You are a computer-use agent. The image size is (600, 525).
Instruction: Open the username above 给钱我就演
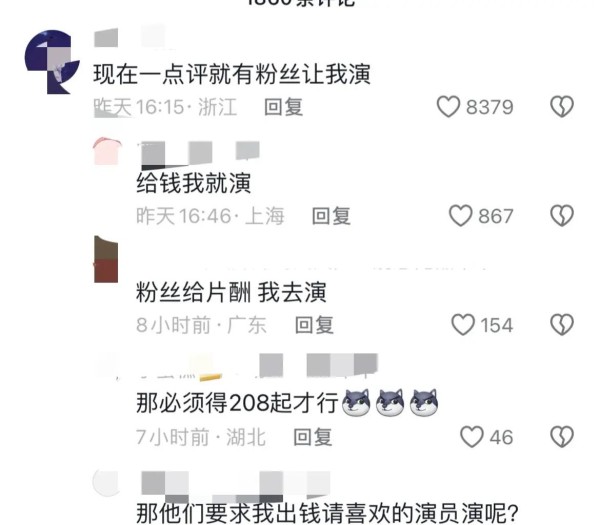[x=201, y=155]
